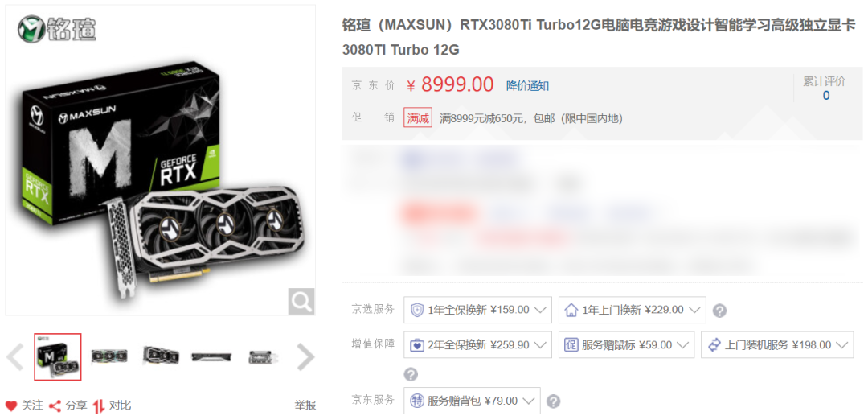
Task: Select the second graphics card thumbnail
Action: pos(109,356)
